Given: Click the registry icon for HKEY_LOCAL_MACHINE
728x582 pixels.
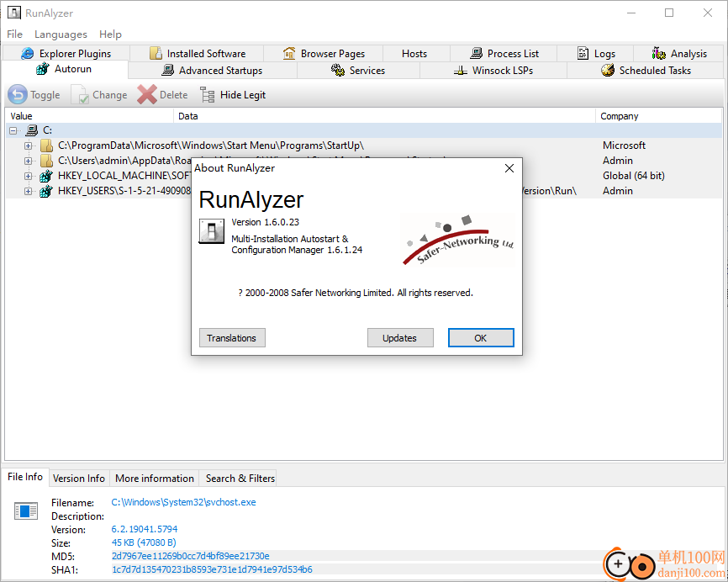Looking at the screenshot, I should click(46, 176).
